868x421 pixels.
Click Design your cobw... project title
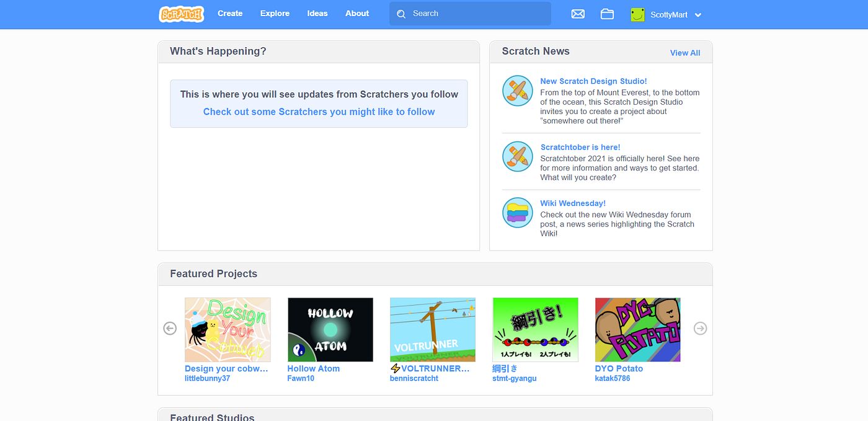[x=226, y=368]
